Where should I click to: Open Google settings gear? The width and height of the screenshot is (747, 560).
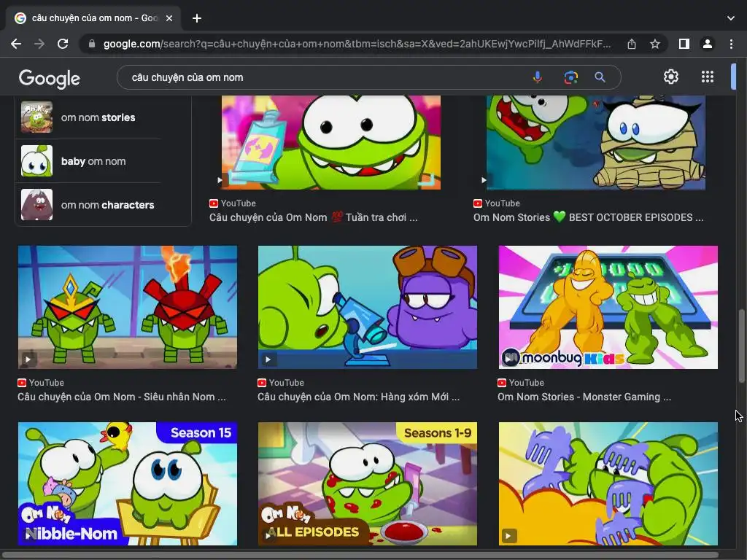(671, 77)
